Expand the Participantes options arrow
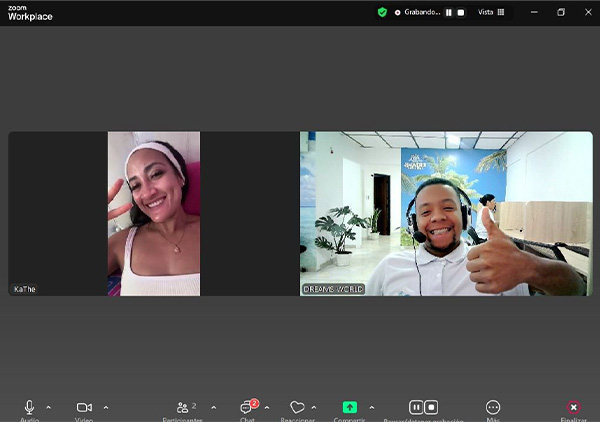The image size is (600, 422). [x=213, y=407]
